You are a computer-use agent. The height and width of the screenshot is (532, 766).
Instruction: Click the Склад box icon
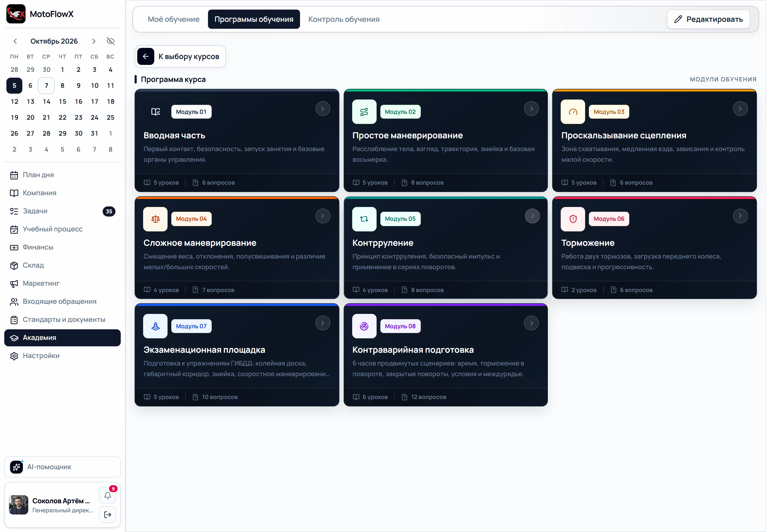pyautogui.click(x=14, y=265)
